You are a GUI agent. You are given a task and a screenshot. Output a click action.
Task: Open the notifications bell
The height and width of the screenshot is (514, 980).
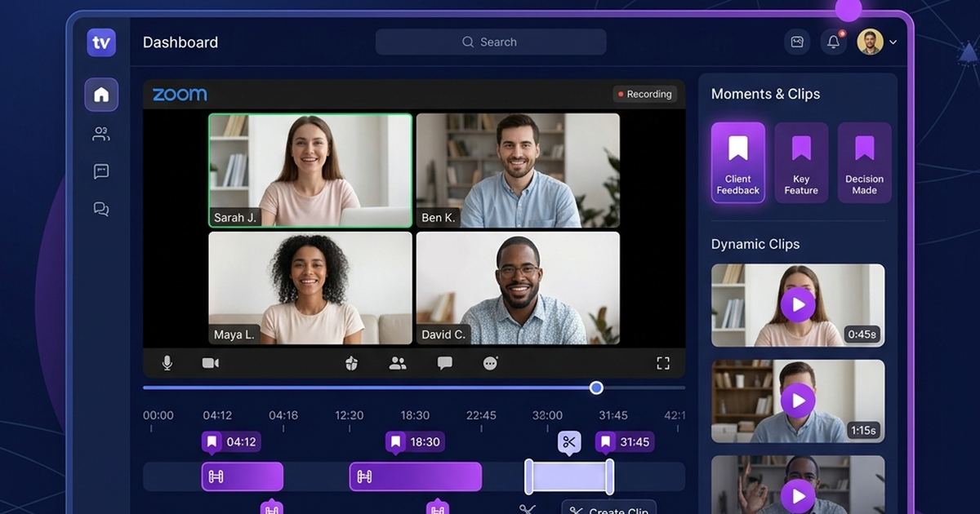click(x=833, y=42)
